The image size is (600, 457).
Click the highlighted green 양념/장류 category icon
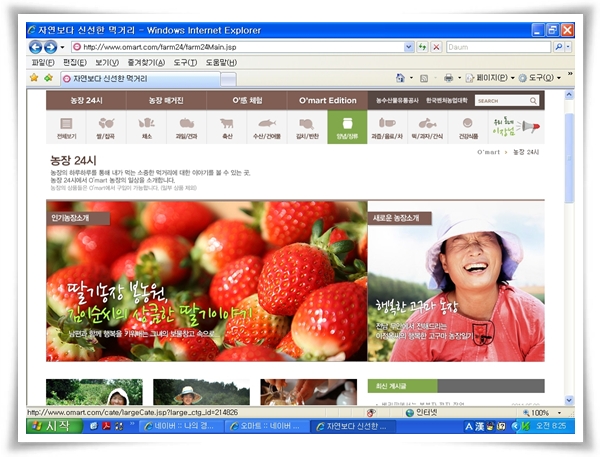pos(347,127)
